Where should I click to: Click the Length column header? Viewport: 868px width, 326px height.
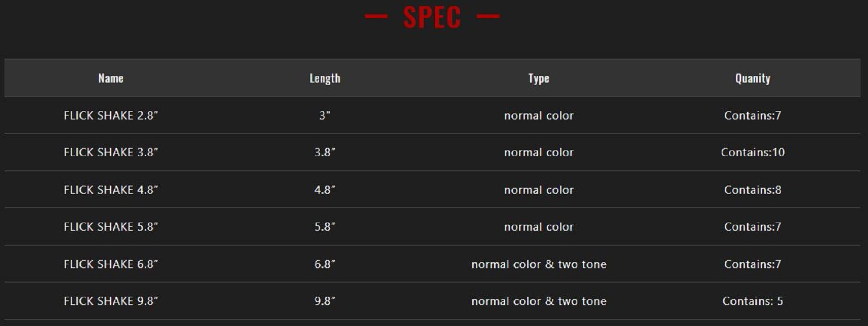(325, 78)
